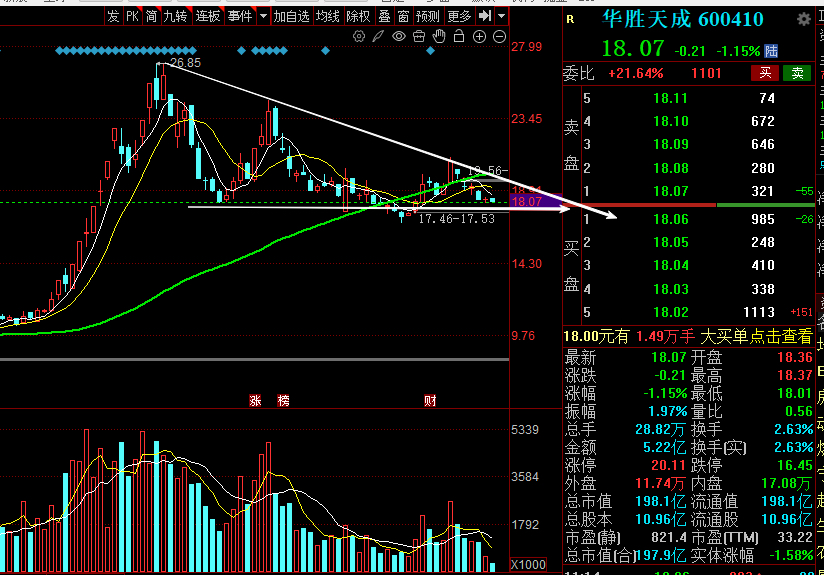The height and width of the screenshot is (575, 824).
Task: Select sell level 3 price 18.09
Action: pos(670,145)
